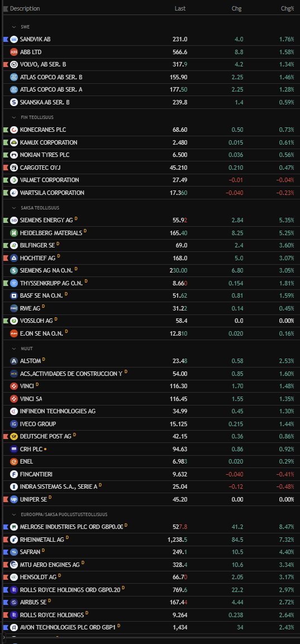
Task: Click the delayed data D marker on Alstom
Action: click(44, 359)
